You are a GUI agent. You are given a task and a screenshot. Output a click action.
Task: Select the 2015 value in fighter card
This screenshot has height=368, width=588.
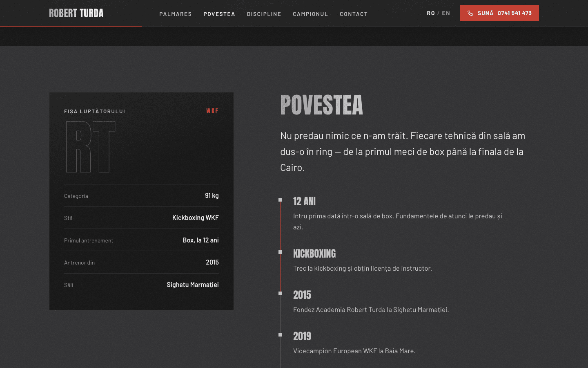[x=212, y=262]
